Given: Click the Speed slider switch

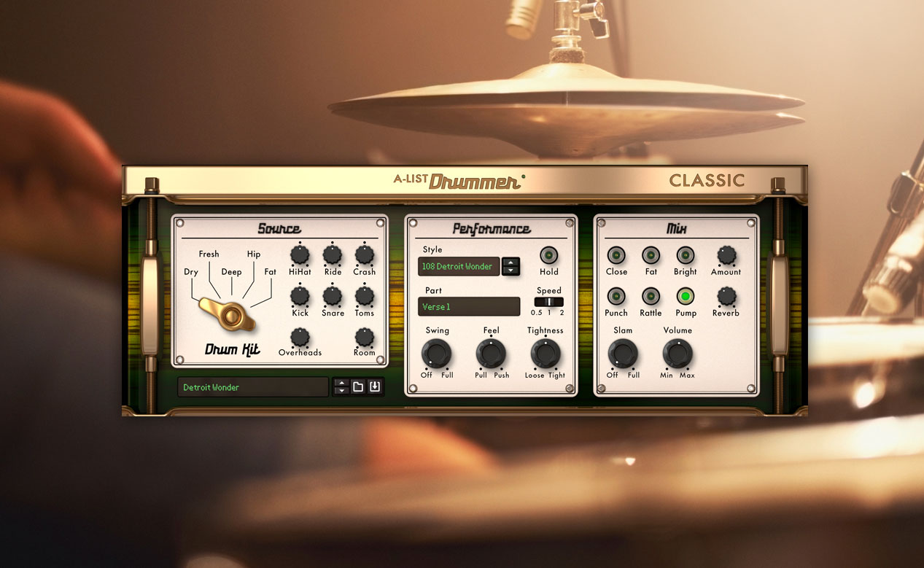Looking at the screenshot, I should (x=548, y=302).
